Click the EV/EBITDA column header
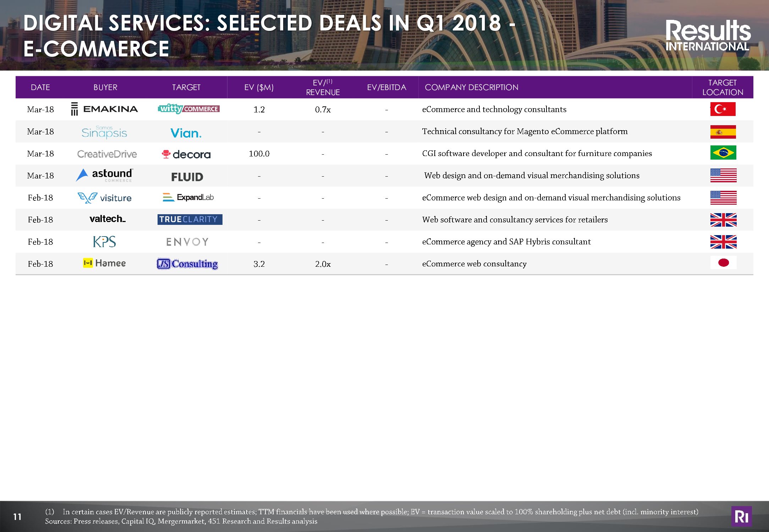The image size is (769, 532). tap(386, 88)
